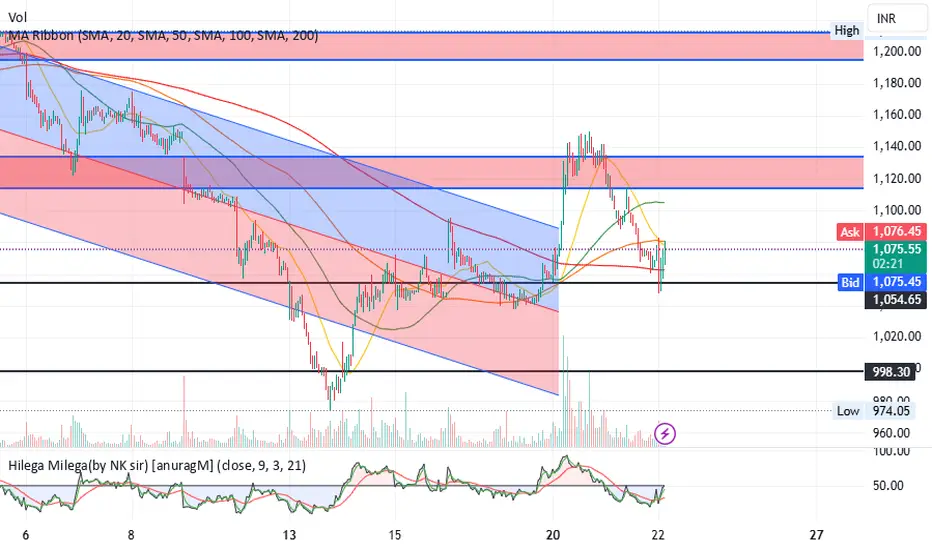Click the Low 974.05 price label

point(874,411)
